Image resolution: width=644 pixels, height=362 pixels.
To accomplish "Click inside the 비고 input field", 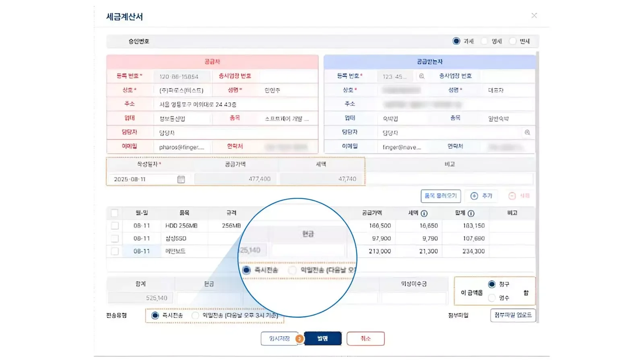I will tap(451, 179).
